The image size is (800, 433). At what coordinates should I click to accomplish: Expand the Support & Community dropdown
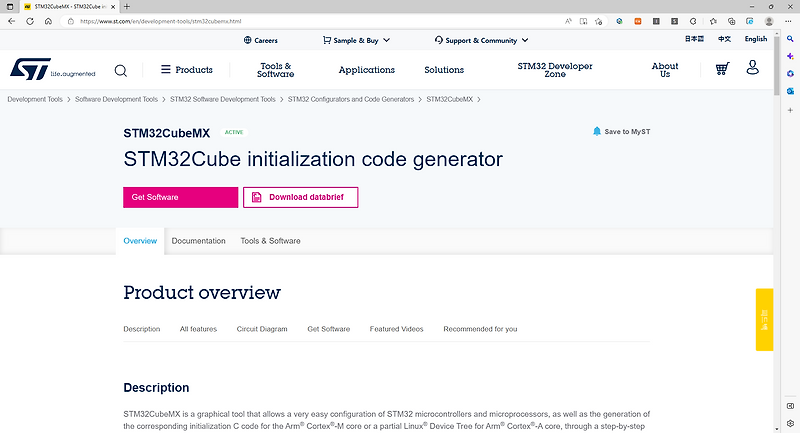481,40
